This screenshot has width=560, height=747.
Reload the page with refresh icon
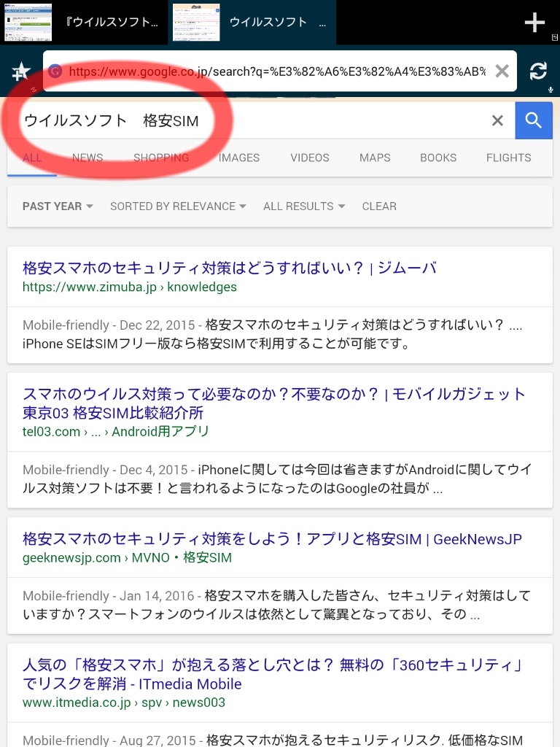pyautogui.click(x=538, y=71)
